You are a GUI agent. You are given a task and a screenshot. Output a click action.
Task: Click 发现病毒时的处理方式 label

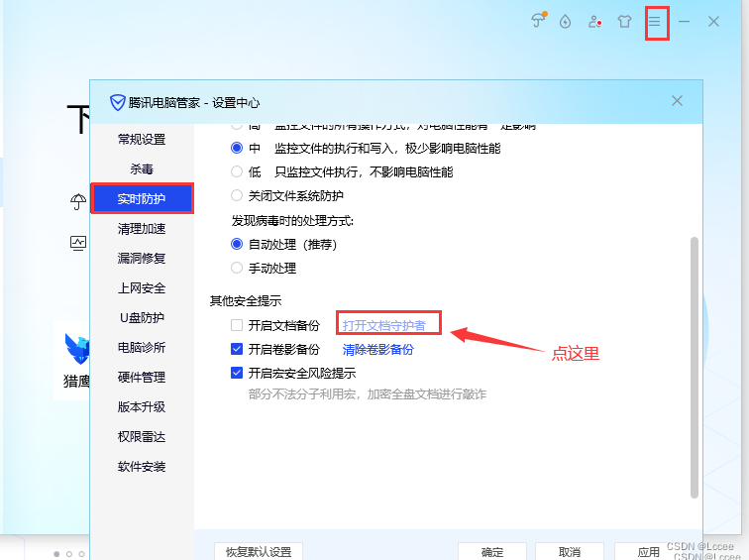pyautogui.click(x=292, y=221)
